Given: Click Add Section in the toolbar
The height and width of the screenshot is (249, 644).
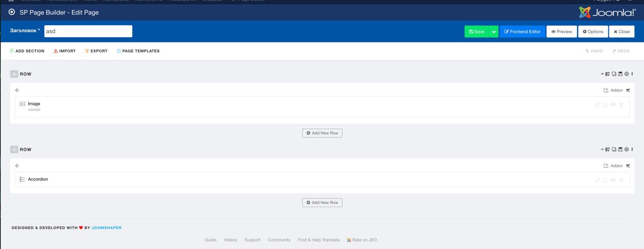Looking at the screenshot, I should (27, 51).
